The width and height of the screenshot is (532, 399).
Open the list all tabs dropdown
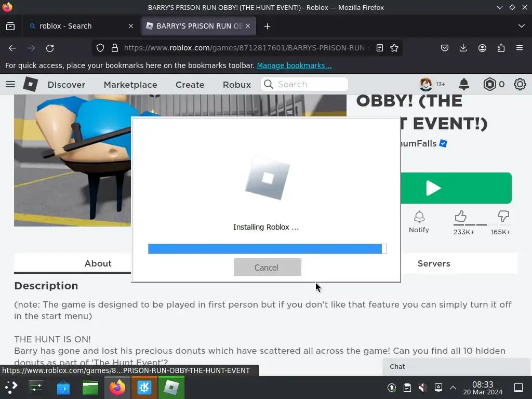click(x=522, y=26)
